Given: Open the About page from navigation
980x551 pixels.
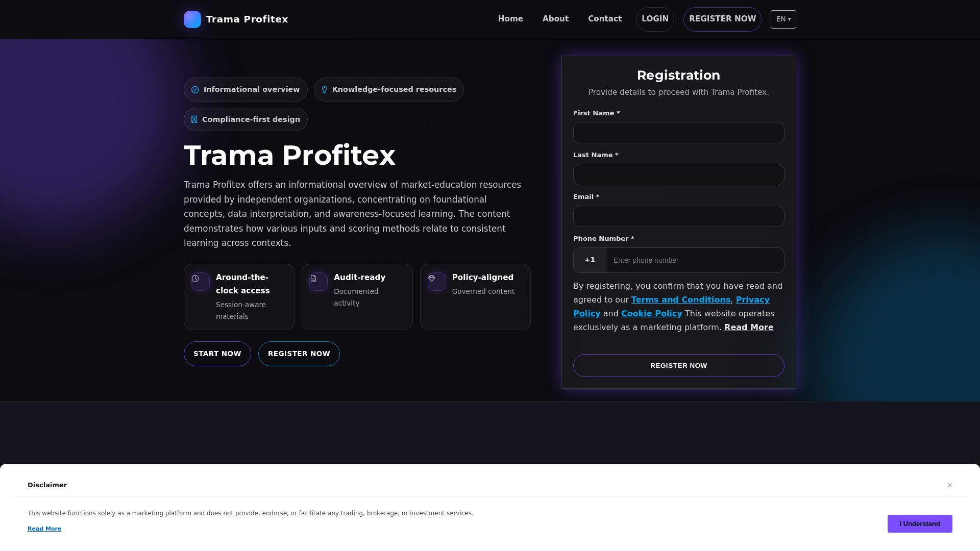Looking at the screenshot, I should point(555,19).
